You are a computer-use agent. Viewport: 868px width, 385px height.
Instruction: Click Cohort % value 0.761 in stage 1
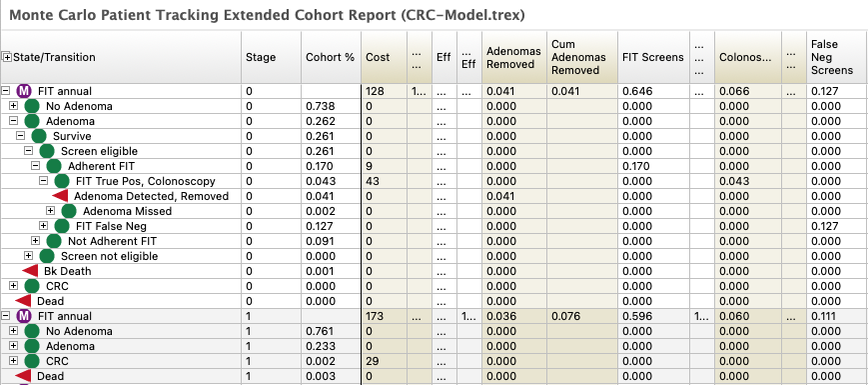pyautogui.click(x=321, y=331)
